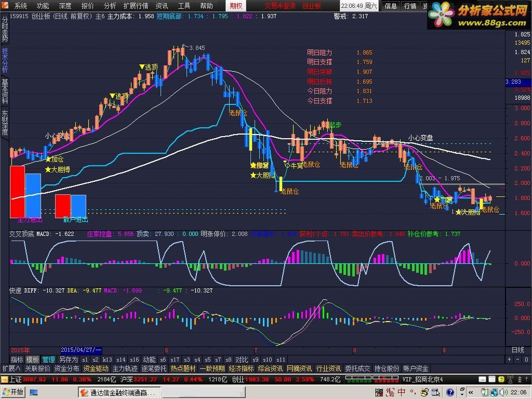Select template s1

pos(85,360)
